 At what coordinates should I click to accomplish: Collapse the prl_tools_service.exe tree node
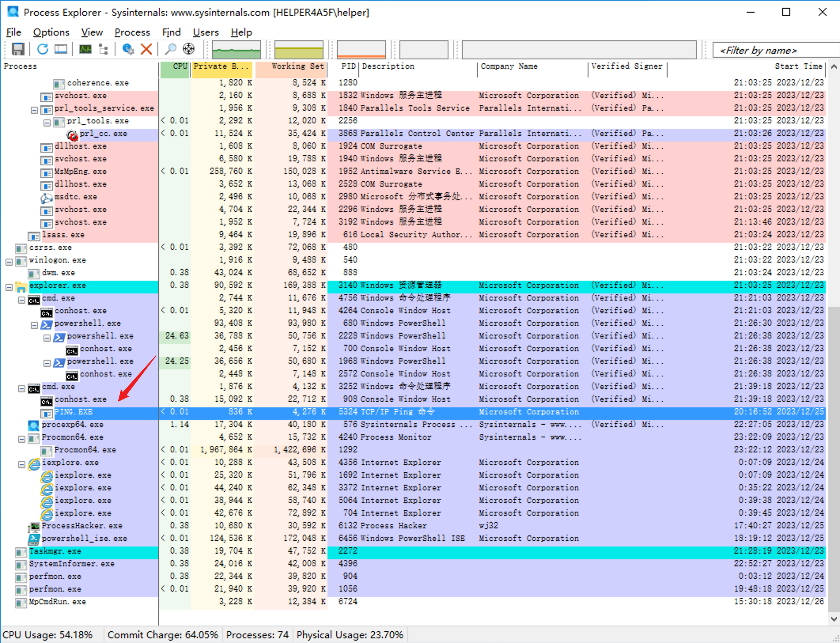click(x=34, y=110)
